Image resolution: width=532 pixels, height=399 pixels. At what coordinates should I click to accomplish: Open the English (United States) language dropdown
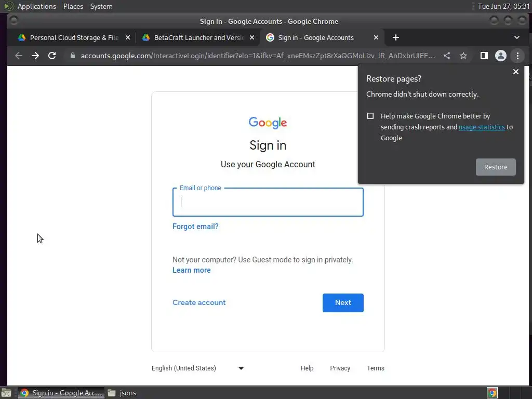197,368
